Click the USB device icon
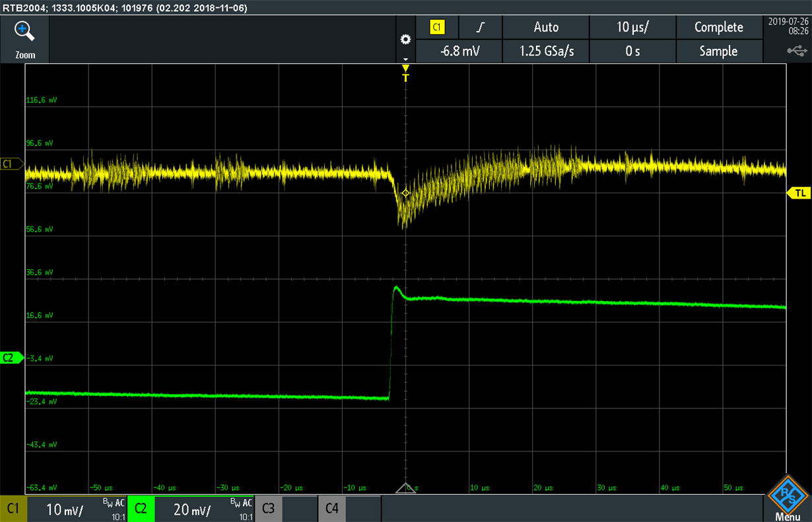Image resolution: width=812 pixels, height=522 pixels. tap(797, 49)
